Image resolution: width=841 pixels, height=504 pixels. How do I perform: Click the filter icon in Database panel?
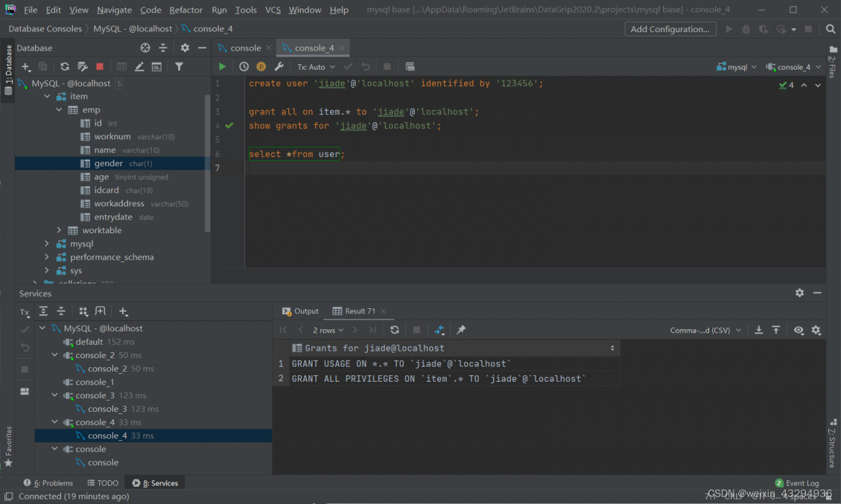point(179,66)
